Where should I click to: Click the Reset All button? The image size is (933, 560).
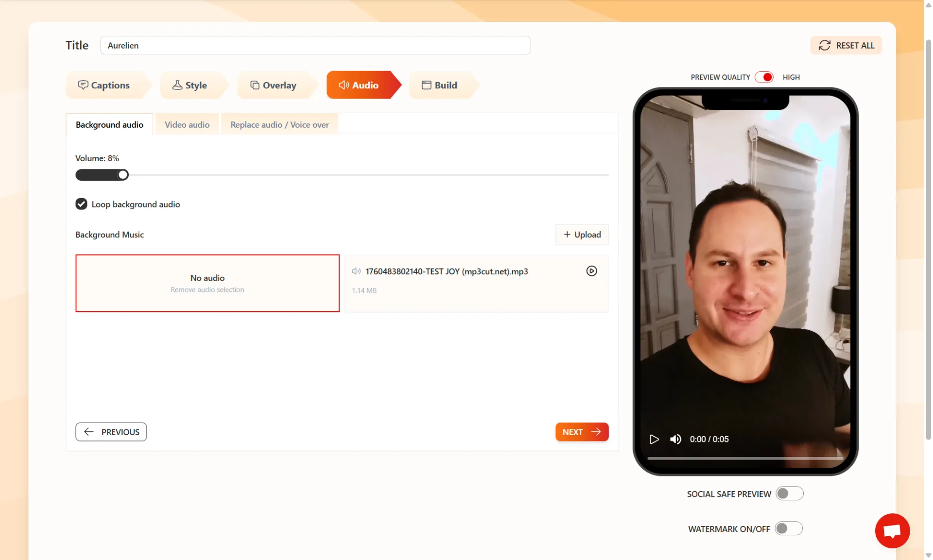point(846,45)
